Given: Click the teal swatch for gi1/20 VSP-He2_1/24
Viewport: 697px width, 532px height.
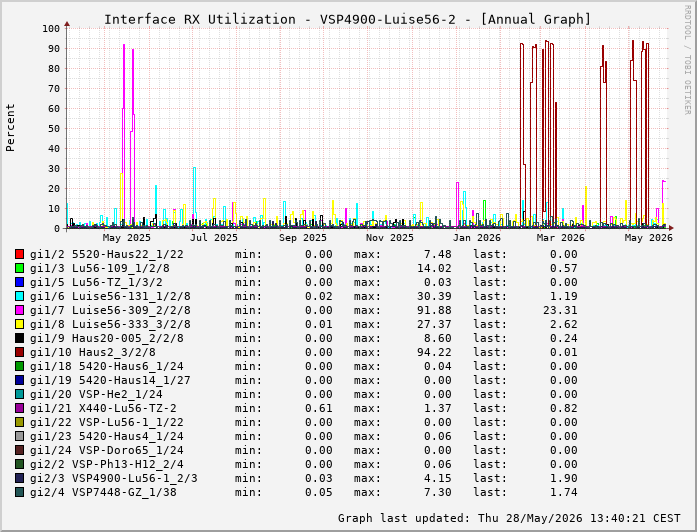Looking at the screenshot, I should point(19,394).
